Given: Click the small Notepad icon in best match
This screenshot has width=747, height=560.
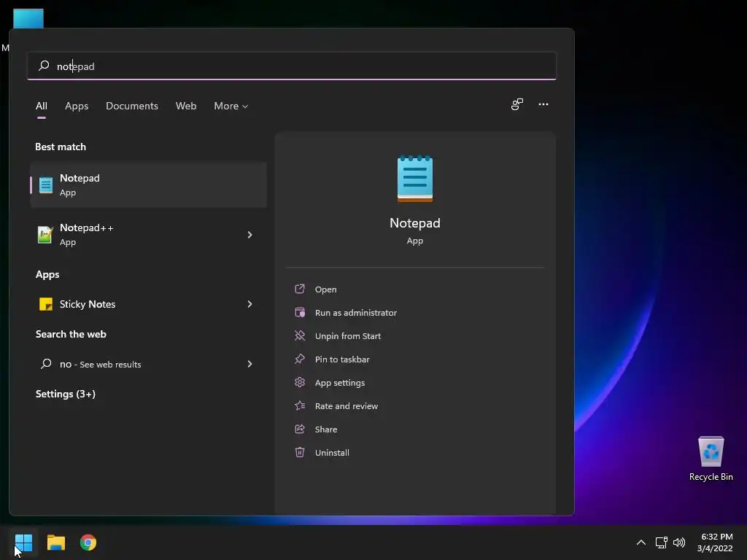Looking at the screenshot, I should click(x=46, y=184).
